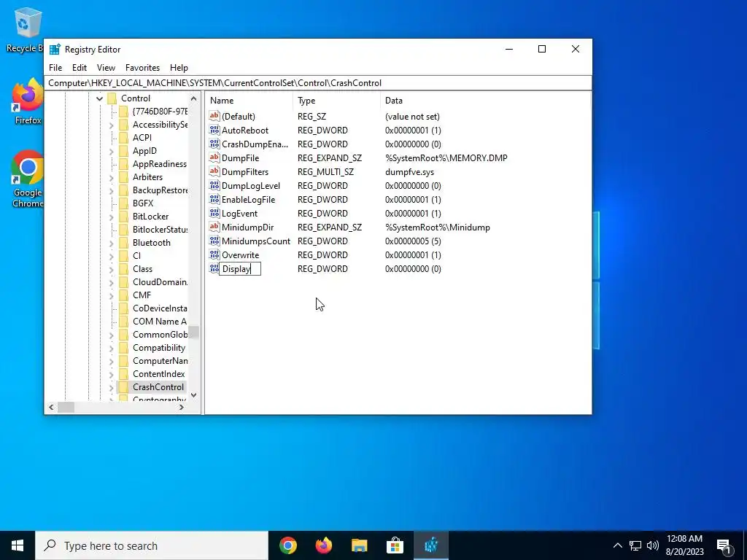Viewport: 747px width, 560px height.
Task: Click the Registry Editor taskbar icon
Action: (x=430, y=545)
